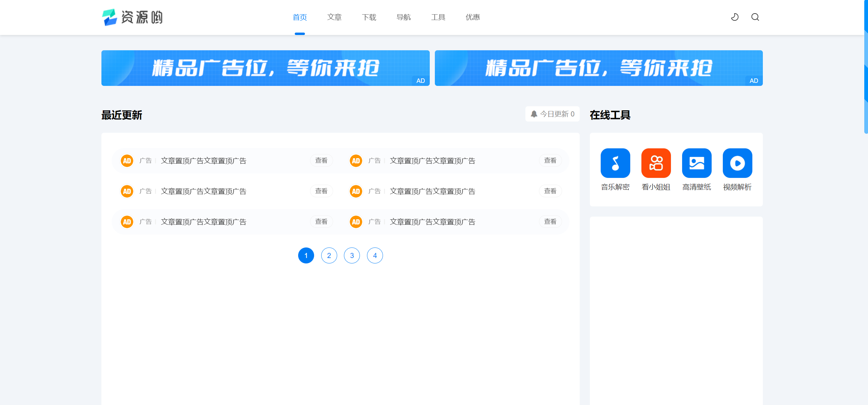This screenshot has width=868, height=405.
Task: Click the 最近更新 heading
Action: tap(122, 115)
